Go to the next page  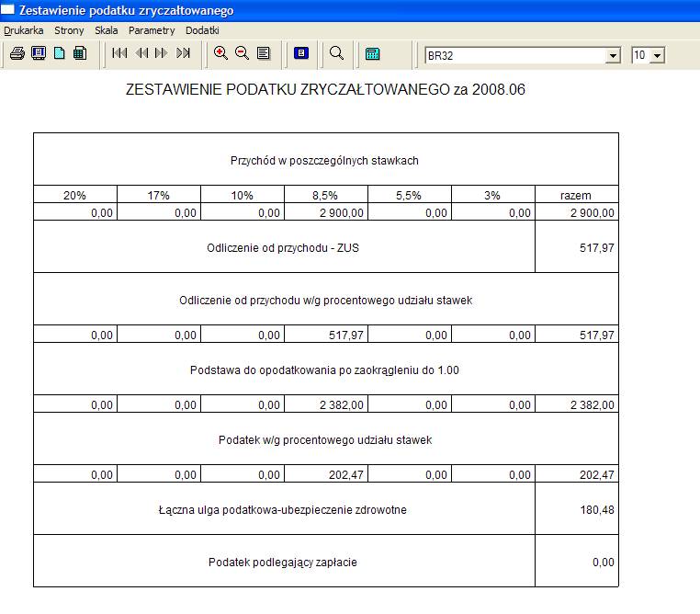[x=162, y=53]
